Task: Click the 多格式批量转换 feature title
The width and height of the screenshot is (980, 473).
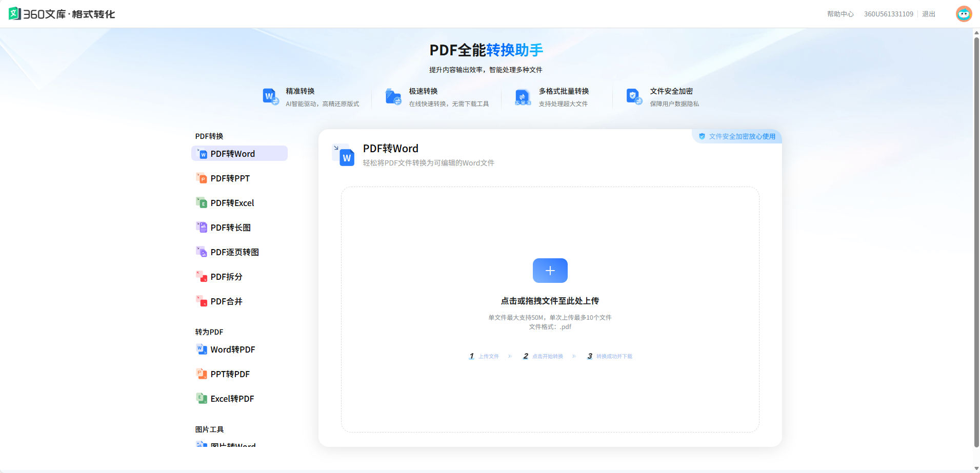Action: [x=564, y=91]
